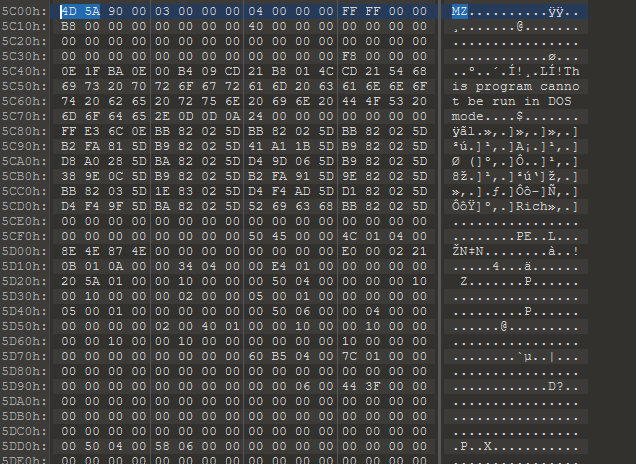The width and height of the screenshot is (636, 464).
Task: Select byte 5A in row 5D20h
Action: click(92, 281)
